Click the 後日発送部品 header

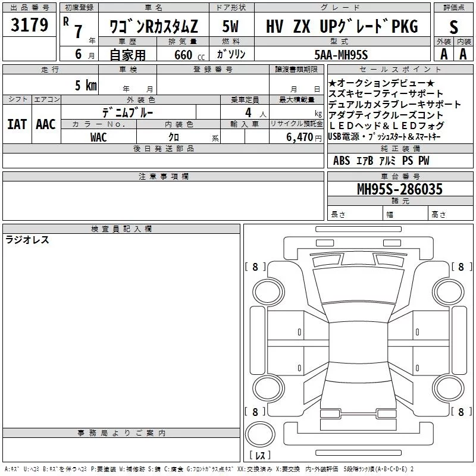point(163,148)
